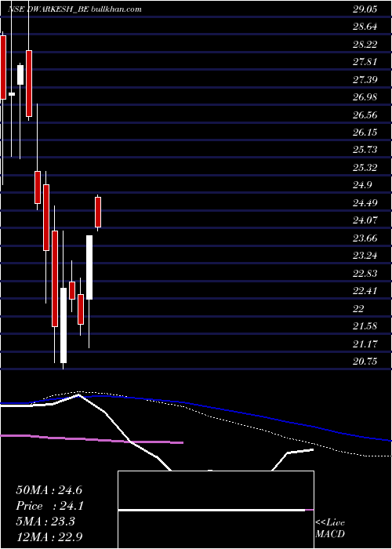The height and width of the screenshot is (549, 392).
Task: Click the 25.73 price axis label
Action: tap(365, 150)
